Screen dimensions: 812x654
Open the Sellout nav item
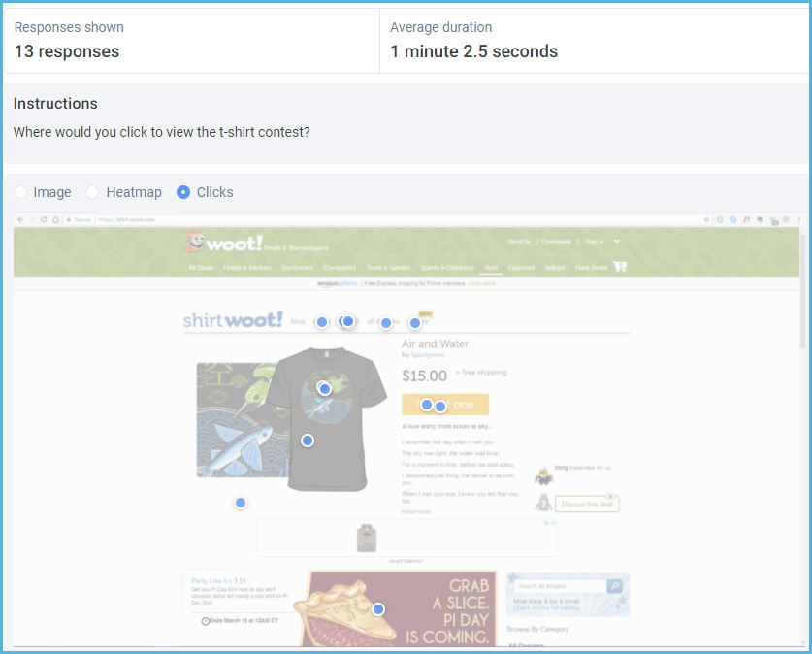click(555, 267)
